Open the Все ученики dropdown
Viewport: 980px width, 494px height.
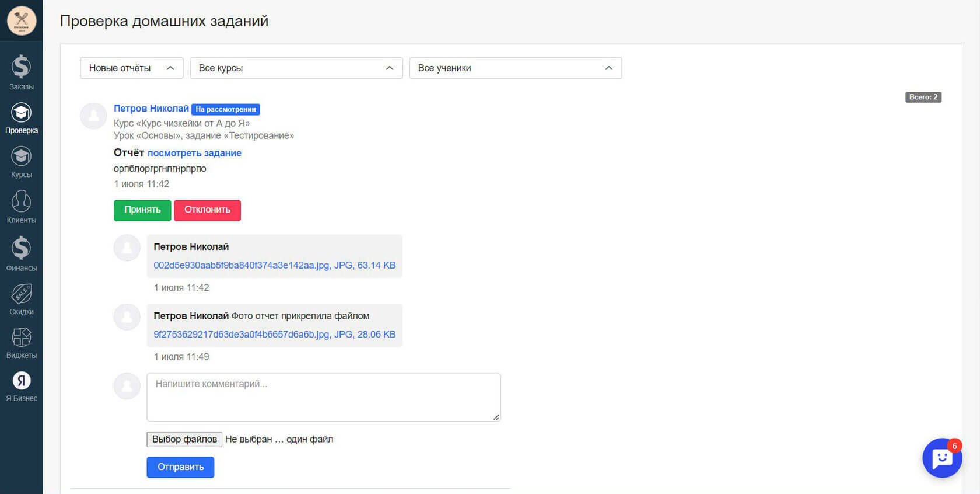tap(515, 68)
